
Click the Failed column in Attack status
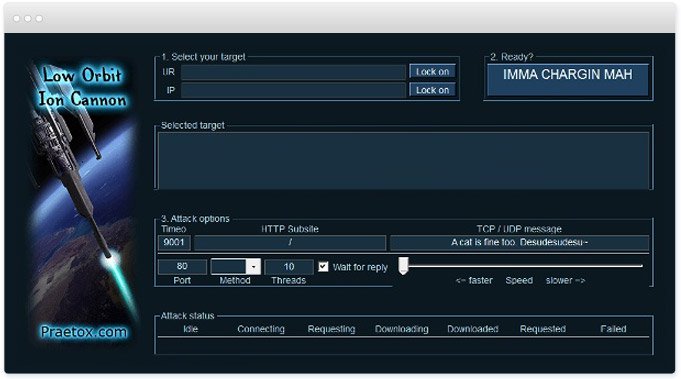(x=613, y=329)
